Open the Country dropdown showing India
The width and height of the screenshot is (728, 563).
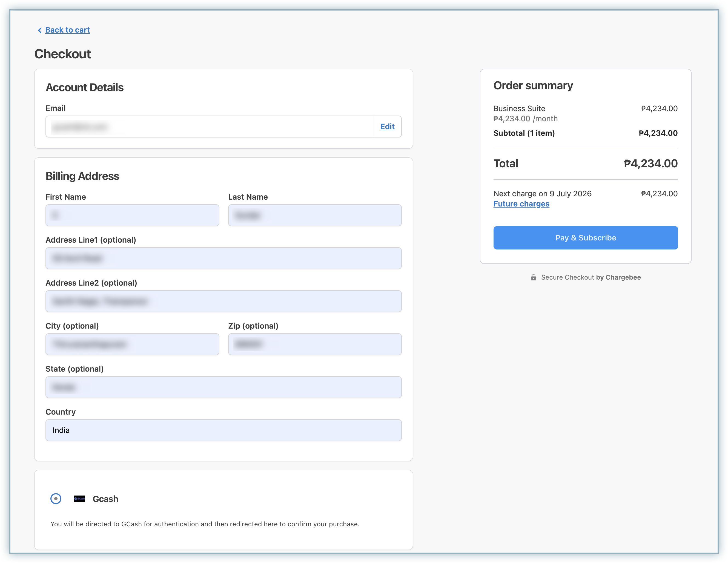(x=224, y=430)
